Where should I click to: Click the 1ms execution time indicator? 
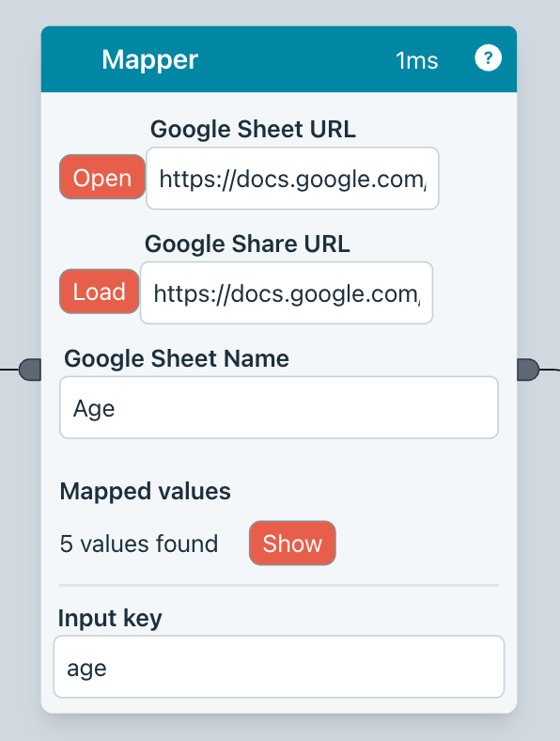(417, 60)
